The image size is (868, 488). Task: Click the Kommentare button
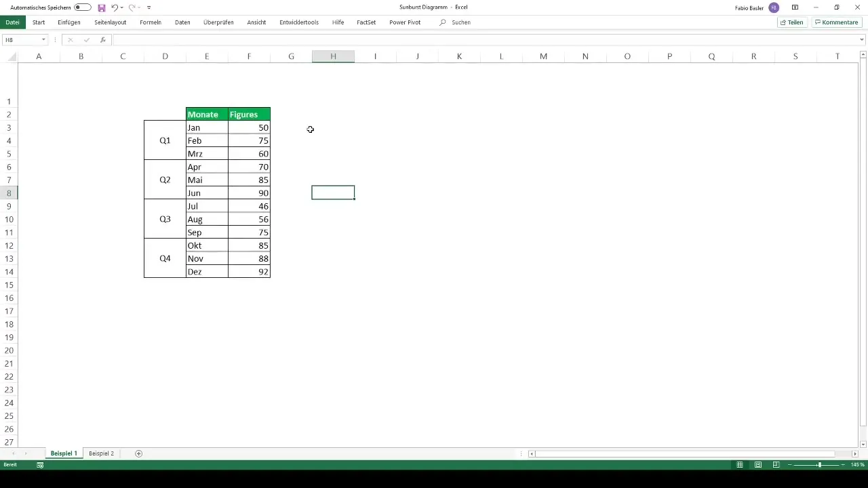[x=837, y=22]
